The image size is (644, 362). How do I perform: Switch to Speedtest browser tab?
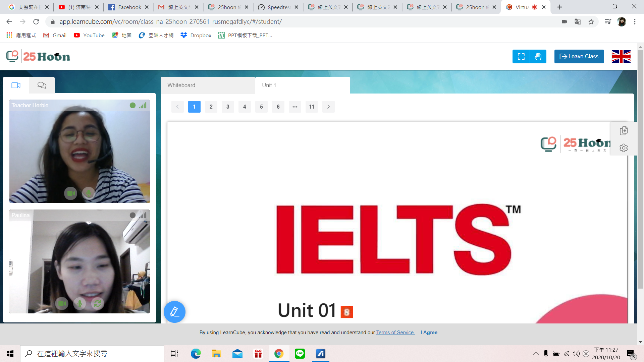pos(278,7)
